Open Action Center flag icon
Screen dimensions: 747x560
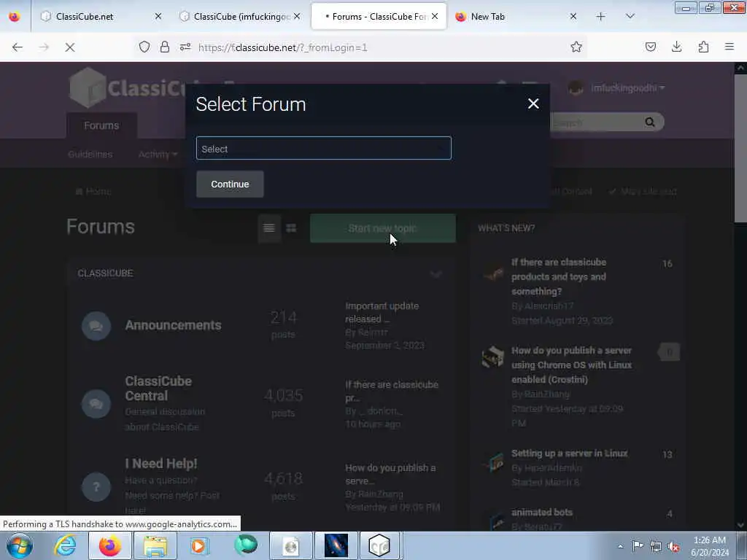(638, 545)
